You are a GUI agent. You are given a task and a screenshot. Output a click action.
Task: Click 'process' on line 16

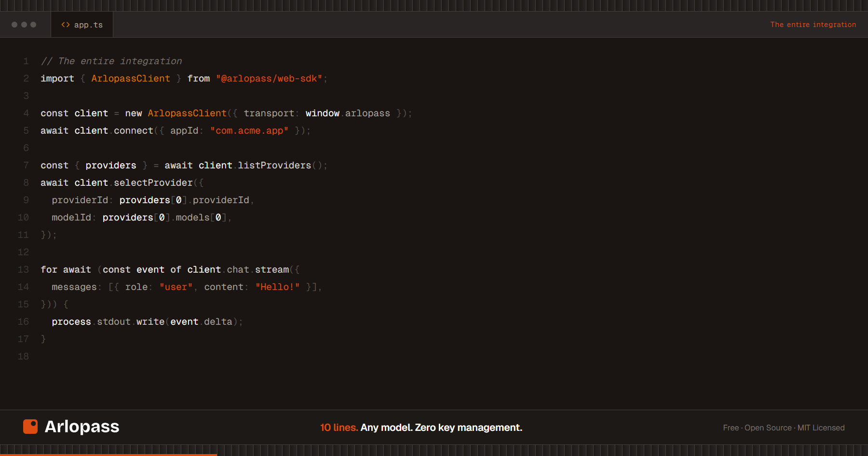(x=71, y=322)
